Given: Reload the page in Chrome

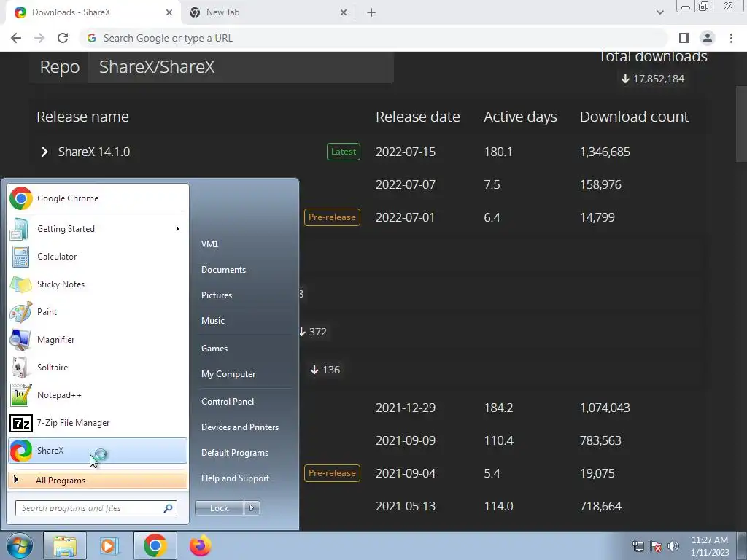Looking at the screenshot, I should pos(63,38).
